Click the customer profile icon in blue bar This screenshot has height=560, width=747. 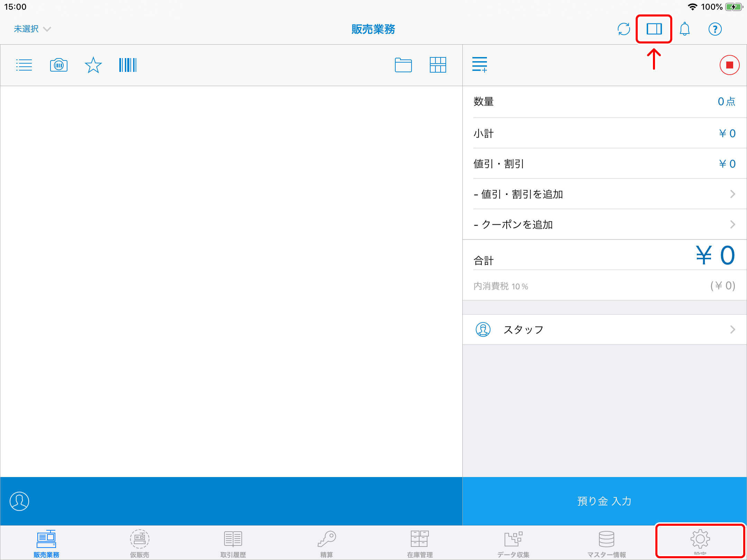pos(19,501)
